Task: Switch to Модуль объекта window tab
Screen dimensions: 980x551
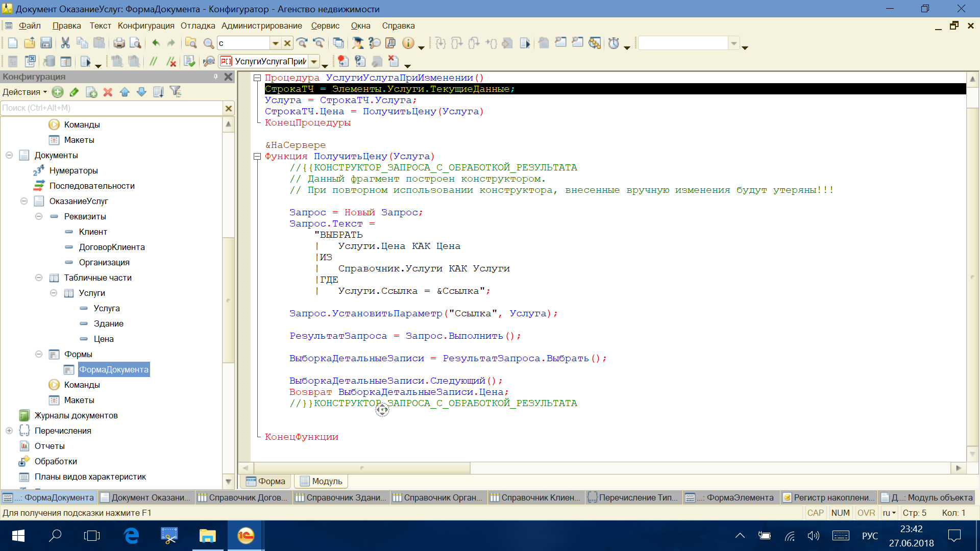Action: pos(927,497)
